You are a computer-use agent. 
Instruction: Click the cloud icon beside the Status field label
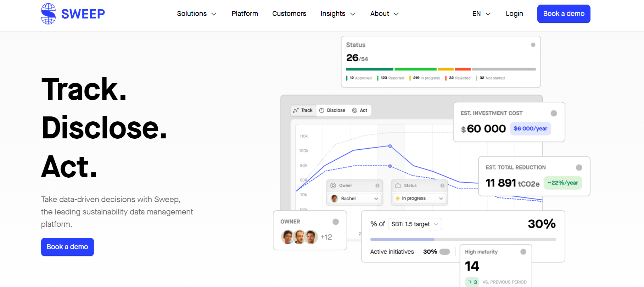398,185
